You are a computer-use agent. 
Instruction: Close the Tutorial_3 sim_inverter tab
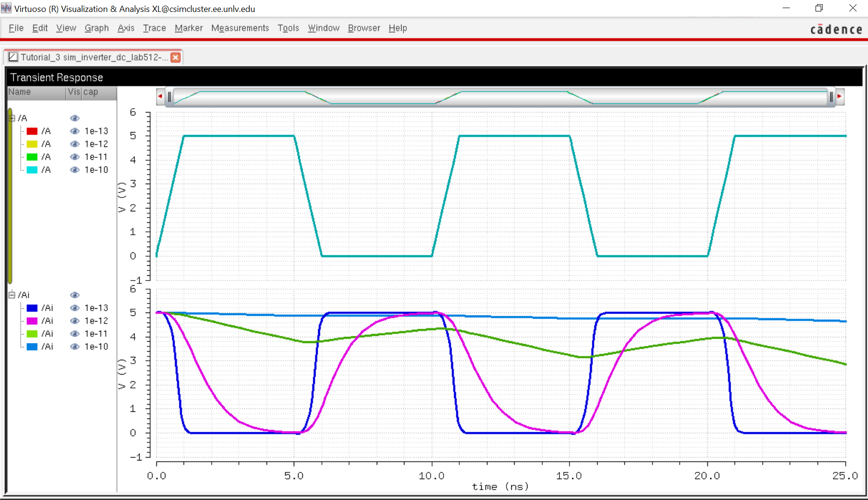tap(176, 57)
